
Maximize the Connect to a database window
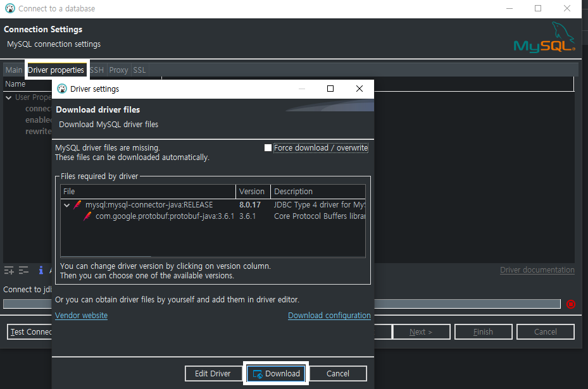coord(538,8)
